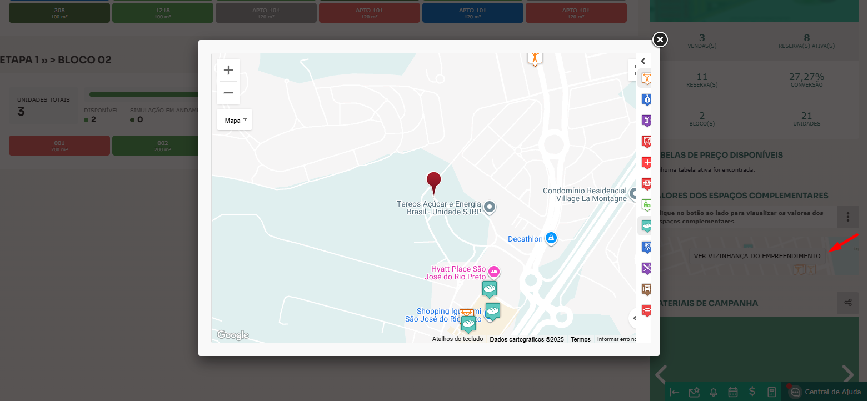
Task: Click ETAPA 1 » > BLOCO 02 heading
Action: click(x=56, y=60)
